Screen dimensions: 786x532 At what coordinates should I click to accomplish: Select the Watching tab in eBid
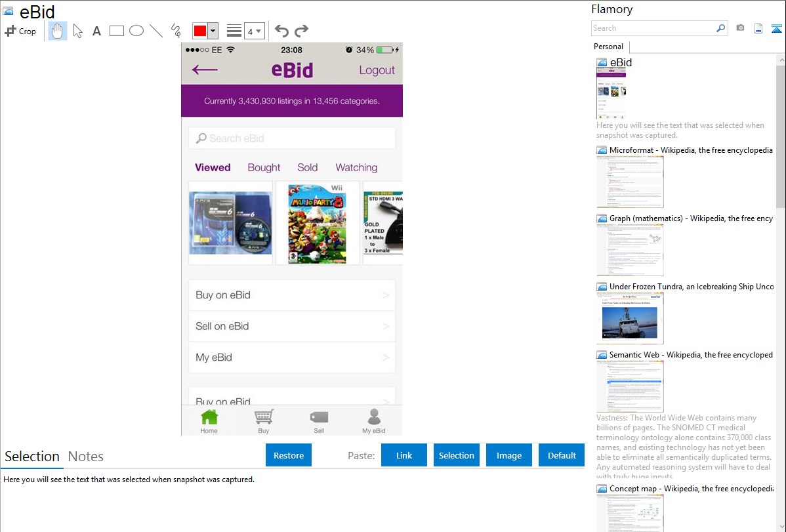pyautogui.click(x=356, y=167)
